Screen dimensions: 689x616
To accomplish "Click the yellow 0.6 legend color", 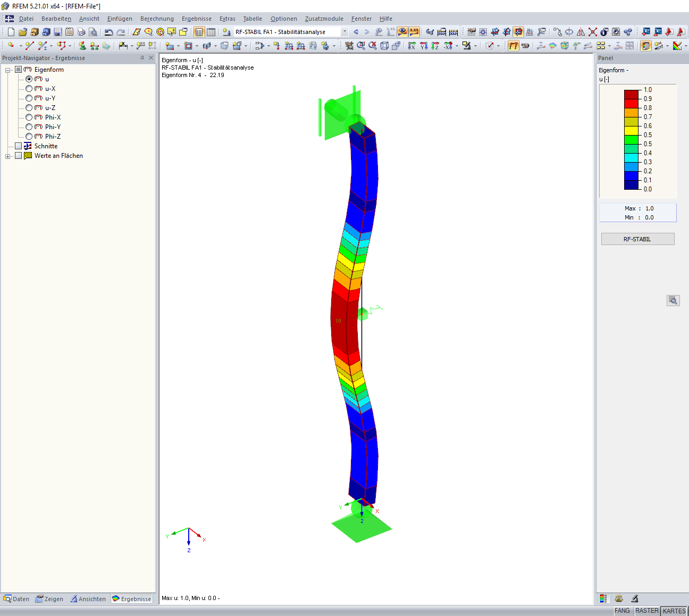I will pos(631,130).
